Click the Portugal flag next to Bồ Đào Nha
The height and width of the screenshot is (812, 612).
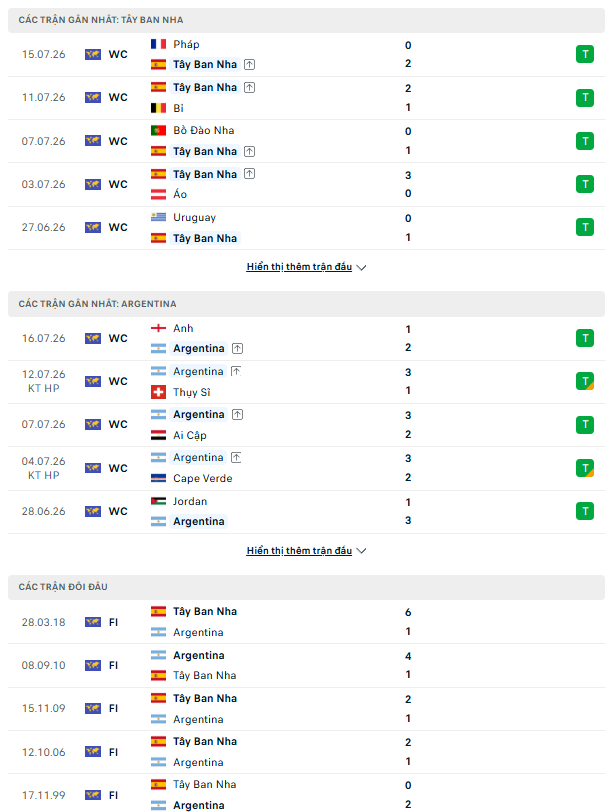158,130
